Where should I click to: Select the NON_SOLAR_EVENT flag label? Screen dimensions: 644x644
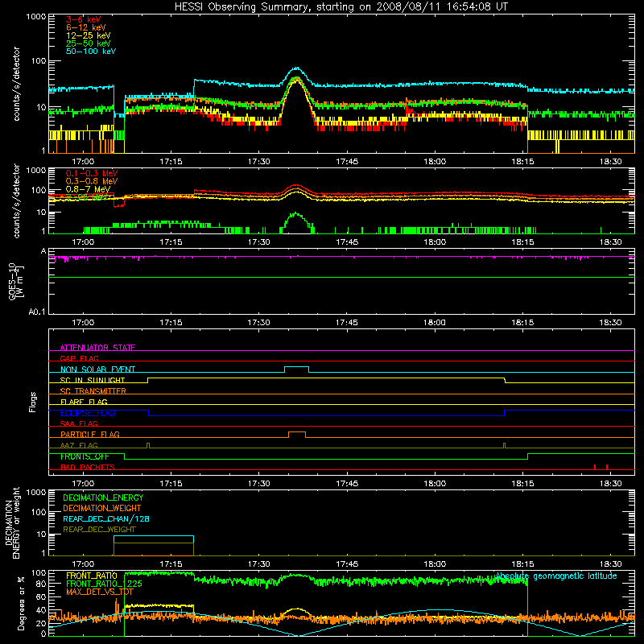97,369
